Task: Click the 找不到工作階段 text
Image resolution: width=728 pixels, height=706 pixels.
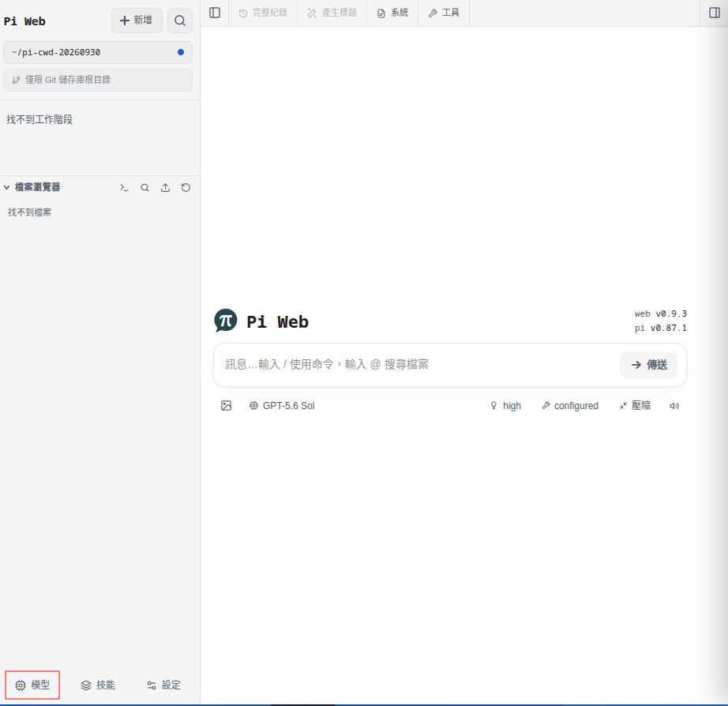Action: (x=39, y=119)
